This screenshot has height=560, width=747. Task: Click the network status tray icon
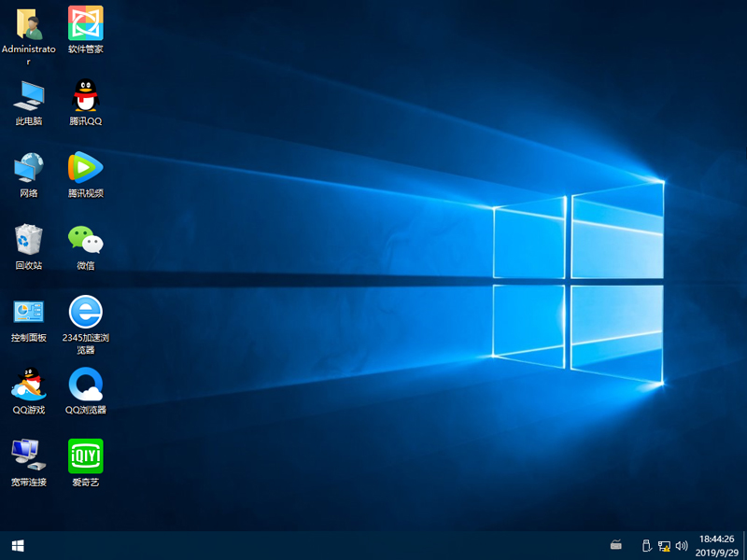(x=664, y=545)
